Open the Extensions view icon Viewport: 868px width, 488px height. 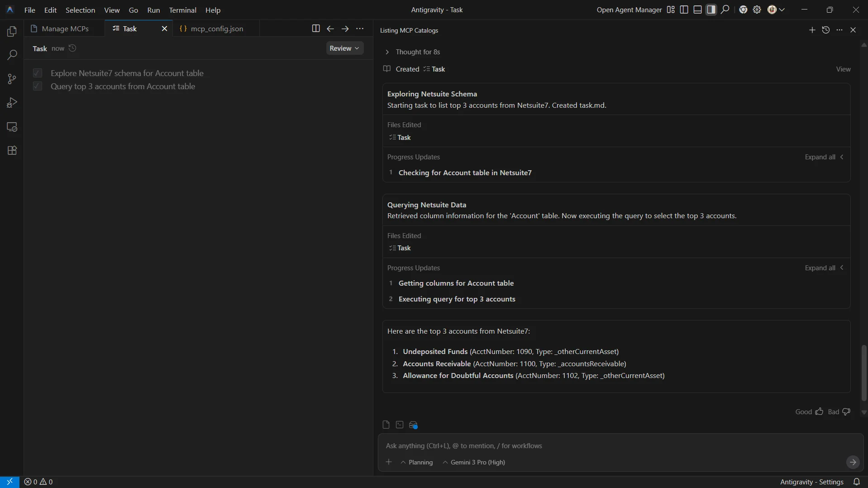pyautogui.click(x=12, y=151)
